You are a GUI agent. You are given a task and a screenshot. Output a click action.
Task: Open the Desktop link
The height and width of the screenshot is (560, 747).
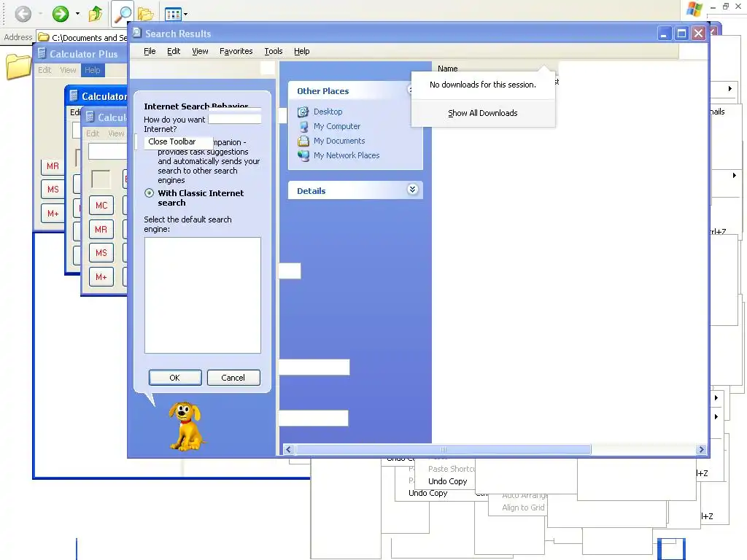click(328, 112)
